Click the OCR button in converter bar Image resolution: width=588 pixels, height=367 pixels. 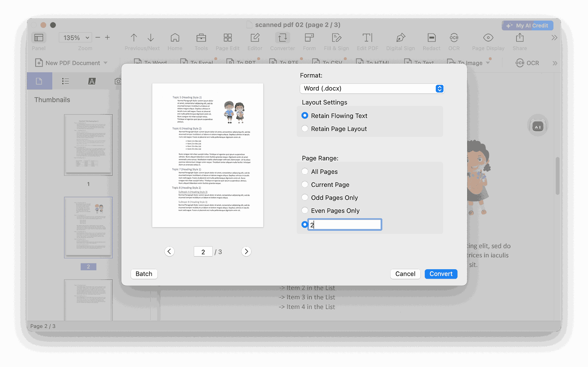(527, 63)
